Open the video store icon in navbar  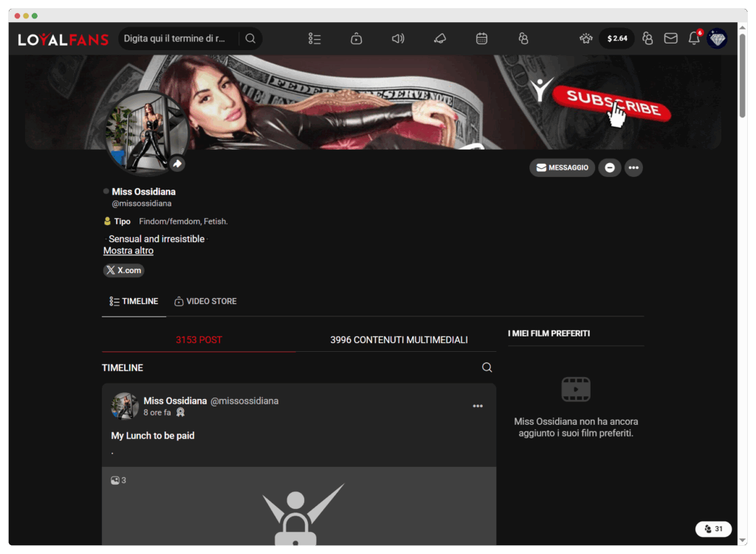point(356,38)
